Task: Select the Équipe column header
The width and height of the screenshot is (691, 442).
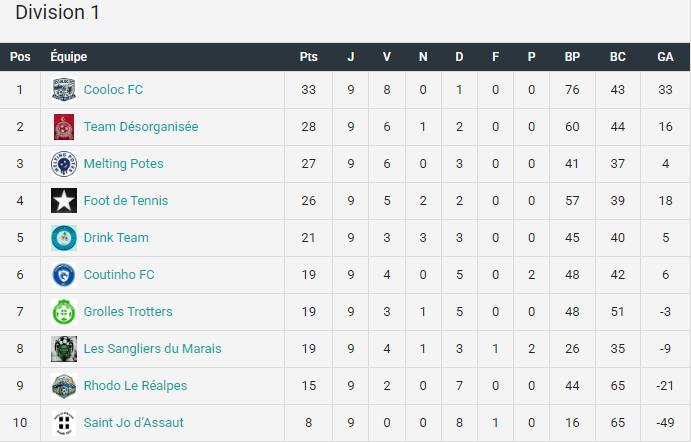Action: [69, 57]
